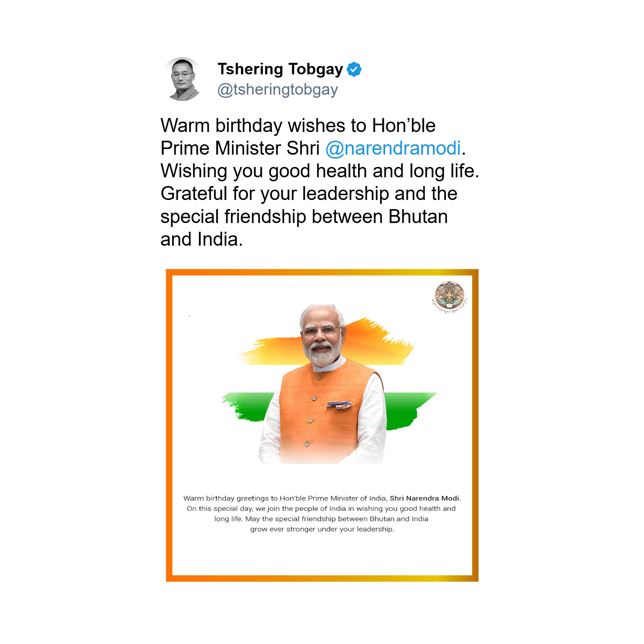Follow the @narendramodi mention link
This screenshot has height=644, width=644.
point(393,148)
